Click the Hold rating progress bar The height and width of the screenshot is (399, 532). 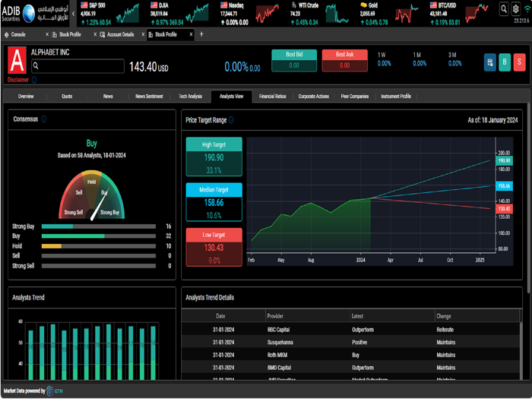tap(99, 246)
